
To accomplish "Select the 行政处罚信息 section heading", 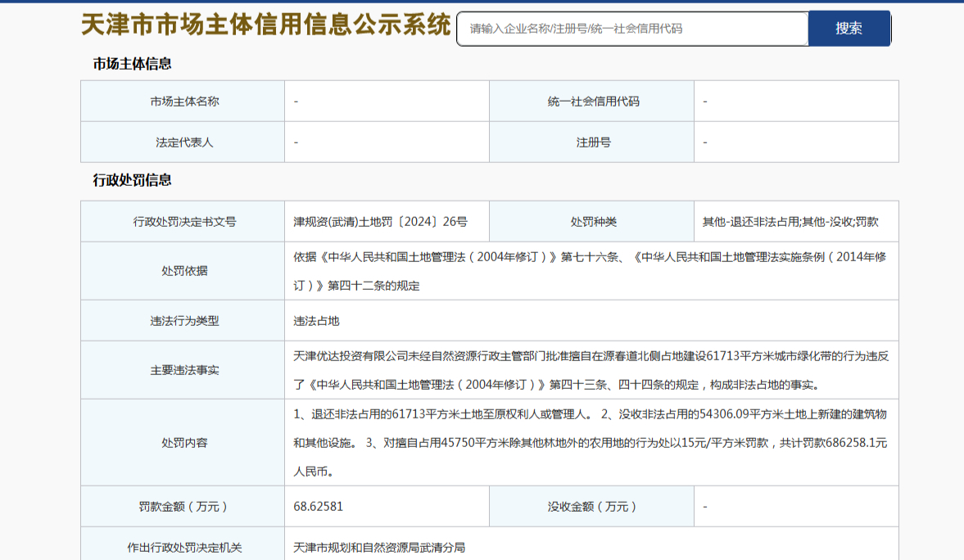I will click(132, 180).
